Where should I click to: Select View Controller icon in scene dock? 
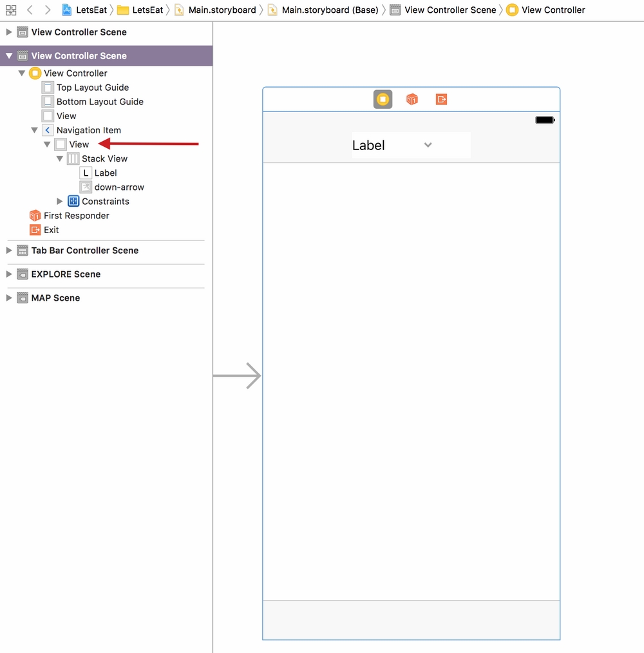coord(383,99)
